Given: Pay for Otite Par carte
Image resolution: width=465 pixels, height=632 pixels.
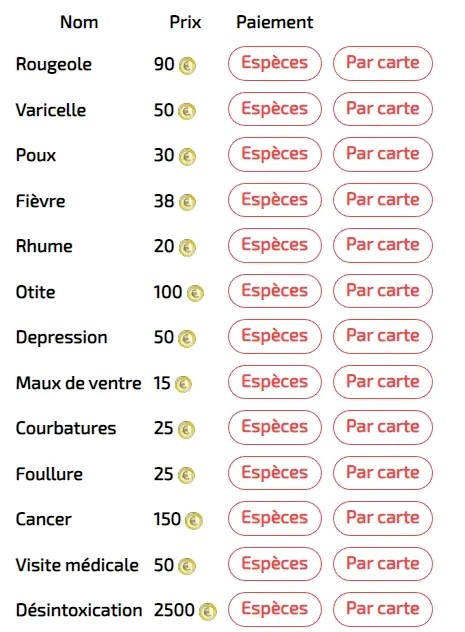Looking at the screenshot, I should 383,291.
